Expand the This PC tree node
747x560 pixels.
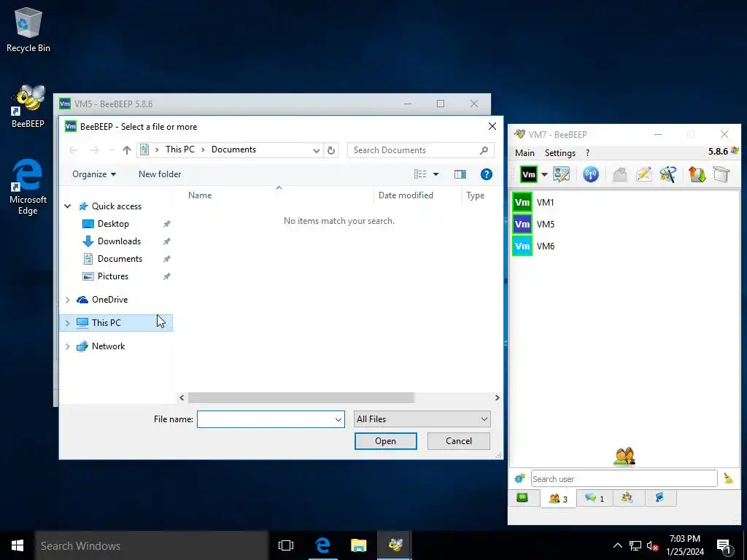pos(68,323)
